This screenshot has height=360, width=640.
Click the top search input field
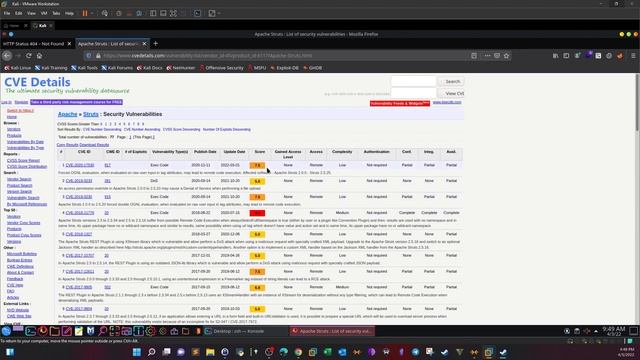coord(413,81)
